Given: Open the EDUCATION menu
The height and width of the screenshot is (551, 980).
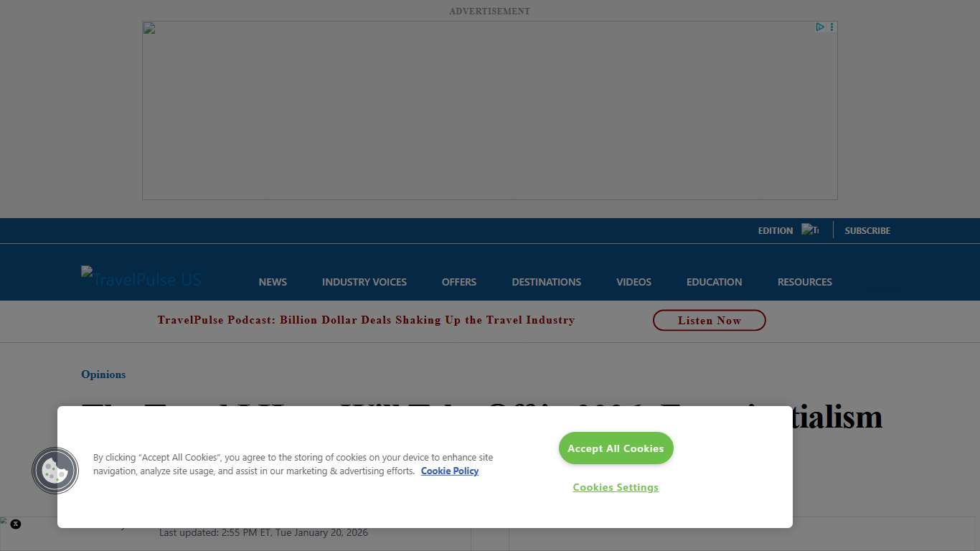Looking at the screenshot, I should [x=715, y=282].
